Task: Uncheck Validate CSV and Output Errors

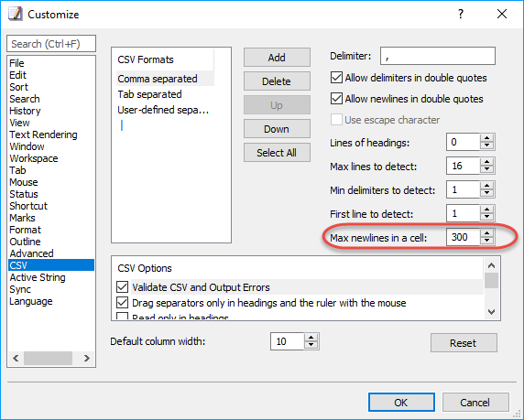Action: pyautogui.click(x=123, y=286)
